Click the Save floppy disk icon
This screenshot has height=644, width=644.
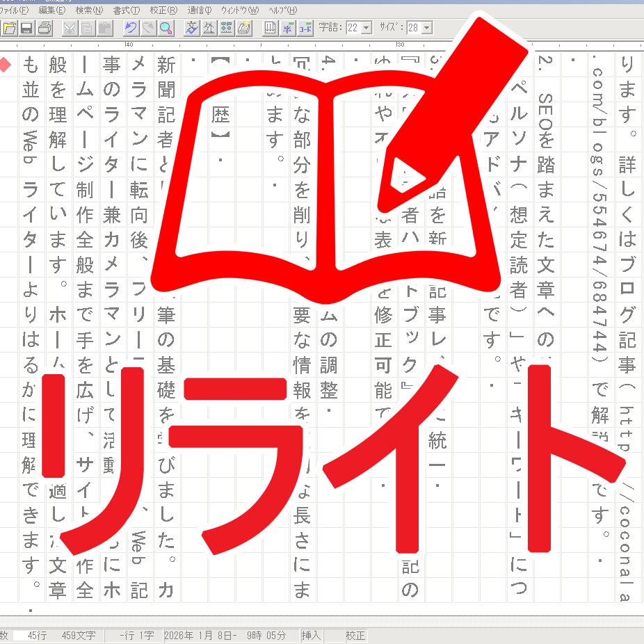click(26, 28)
